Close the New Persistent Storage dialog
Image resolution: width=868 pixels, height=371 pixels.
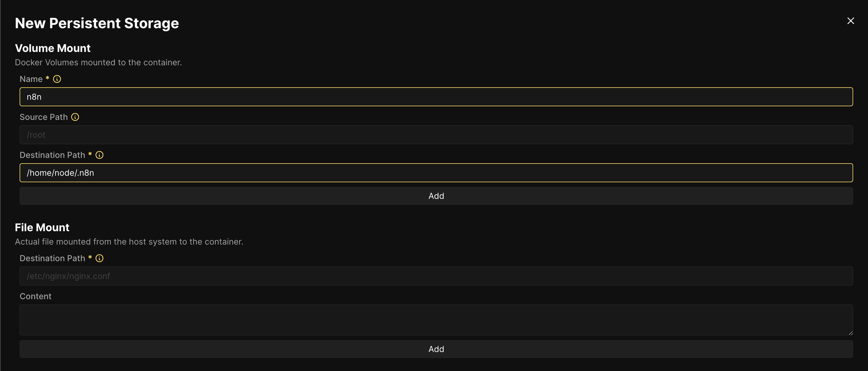pyautogui.click(x=850, y=21)
